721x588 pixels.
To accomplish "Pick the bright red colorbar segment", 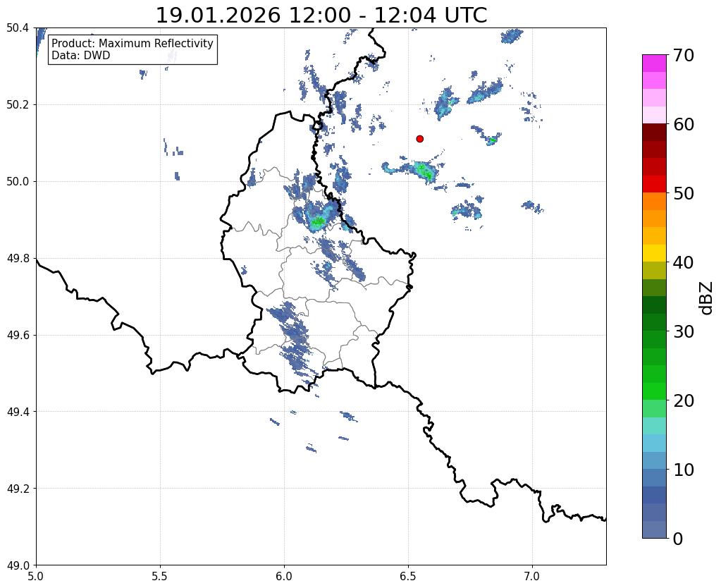I will coord(654,184).
